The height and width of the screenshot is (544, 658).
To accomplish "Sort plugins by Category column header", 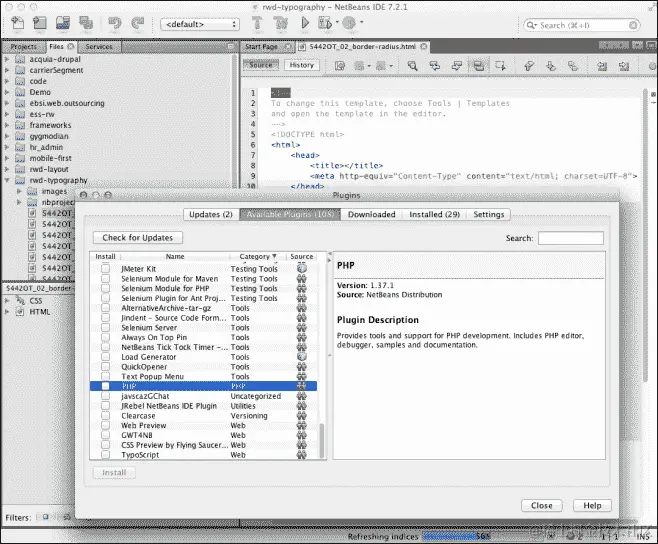I will point(258,256).
